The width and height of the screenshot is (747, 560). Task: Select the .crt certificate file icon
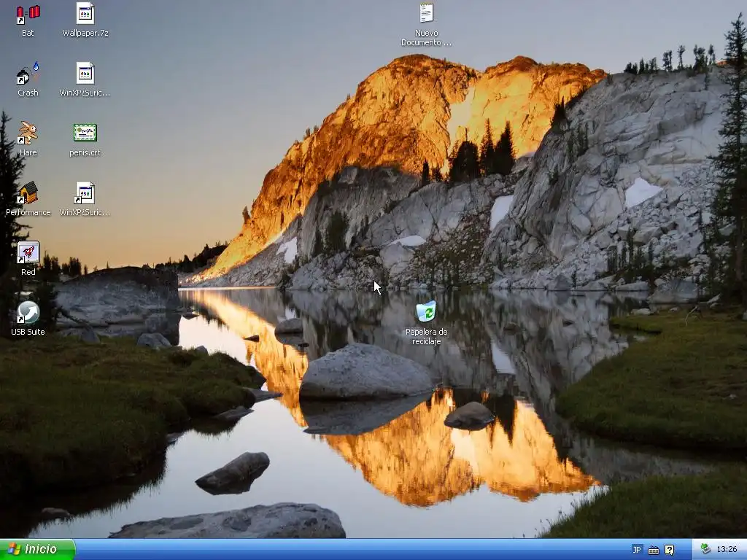[x=85, y=133]
